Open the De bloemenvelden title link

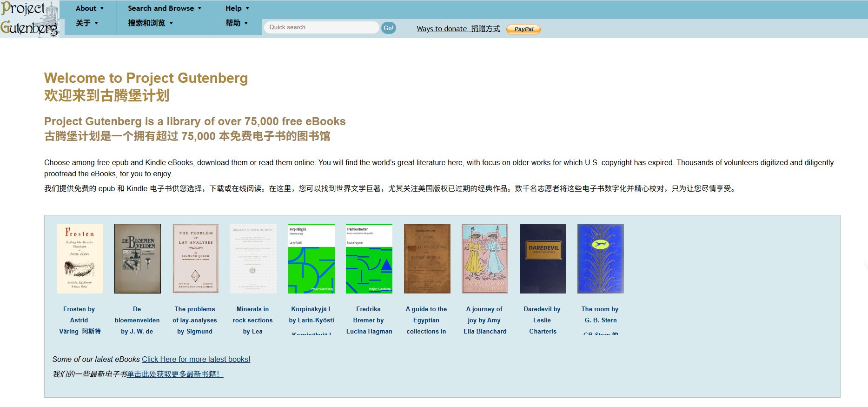pos(137,320)
